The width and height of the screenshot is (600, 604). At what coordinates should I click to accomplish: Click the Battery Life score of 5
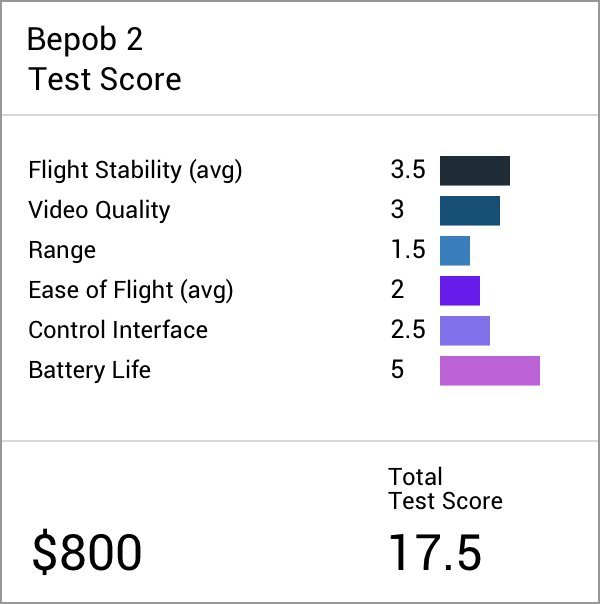click(397, 370)
